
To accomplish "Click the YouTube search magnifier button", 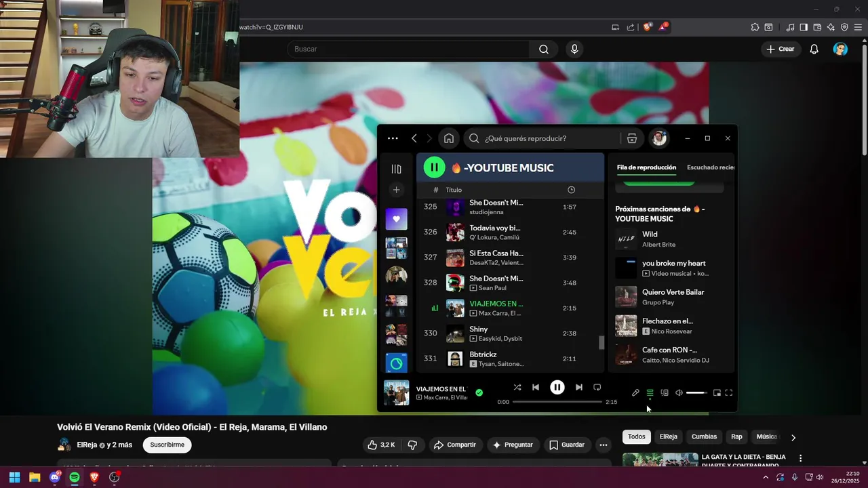I will (x=544, y=49).
